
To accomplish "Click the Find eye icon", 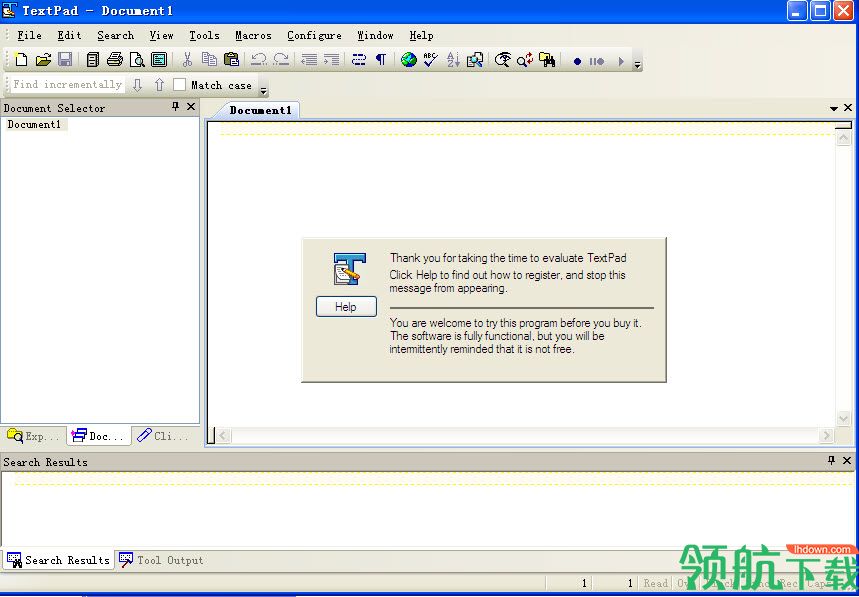I will (502, 60).
